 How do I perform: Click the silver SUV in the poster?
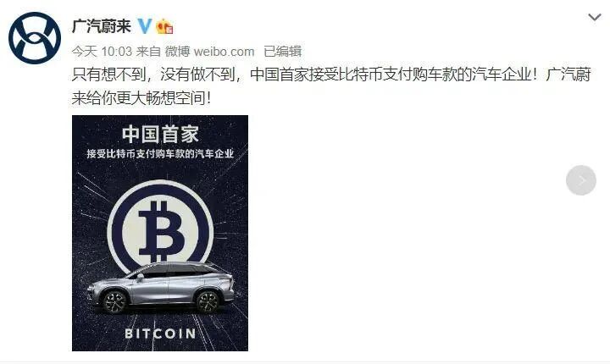pyautogui.click(x=160, y=287)
